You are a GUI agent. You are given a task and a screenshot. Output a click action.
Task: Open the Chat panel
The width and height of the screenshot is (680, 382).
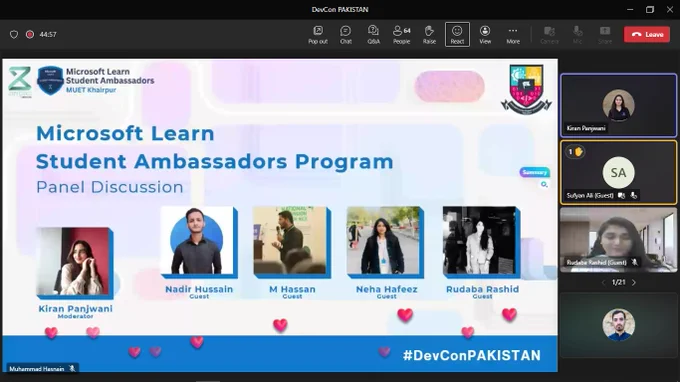click(x=346, y=35)
